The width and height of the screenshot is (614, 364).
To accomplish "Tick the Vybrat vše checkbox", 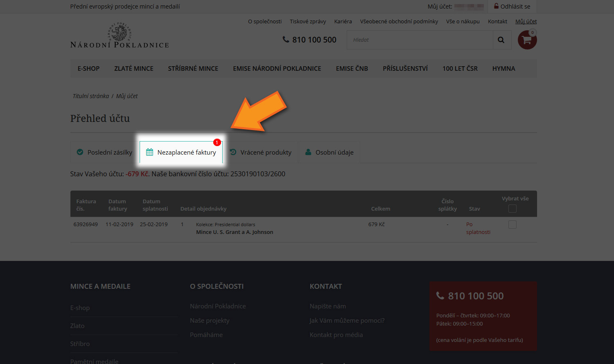I will (x=512, y=209).
